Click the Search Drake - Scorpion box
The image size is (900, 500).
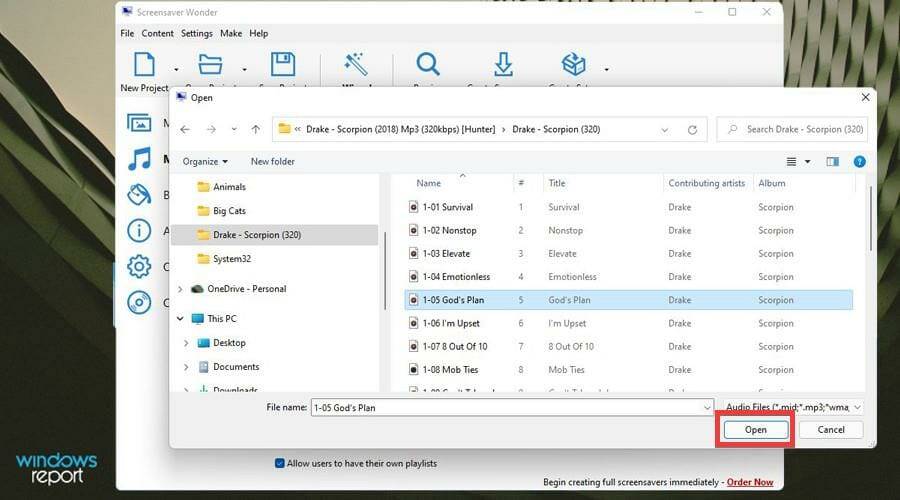tap(792, 130)
